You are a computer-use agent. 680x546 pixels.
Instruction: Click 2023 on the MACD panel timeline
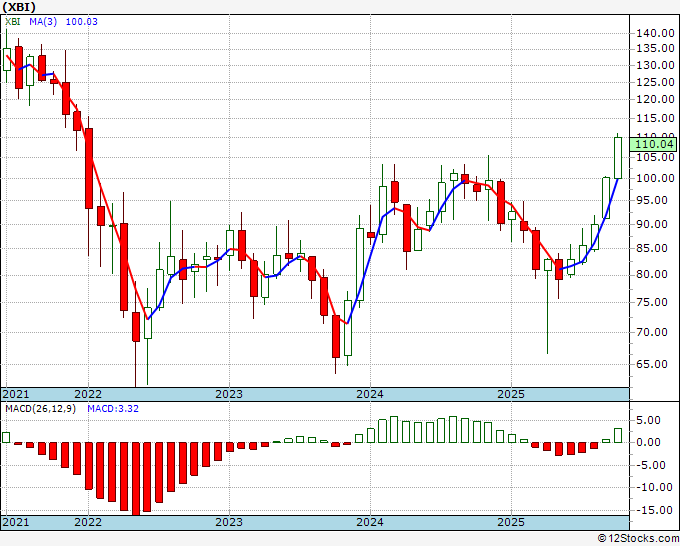(x=229, y=522)
